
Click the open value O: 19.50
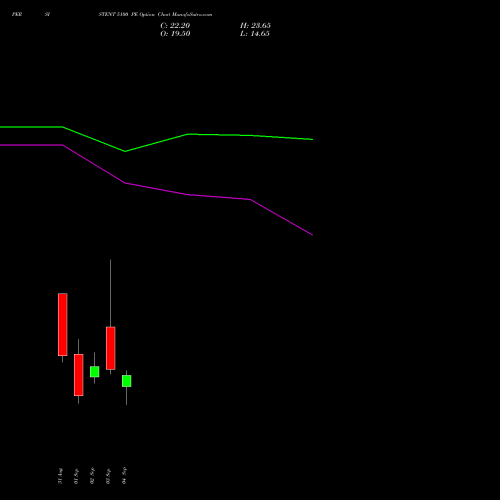pyautogui.click(x=175, y=34)
